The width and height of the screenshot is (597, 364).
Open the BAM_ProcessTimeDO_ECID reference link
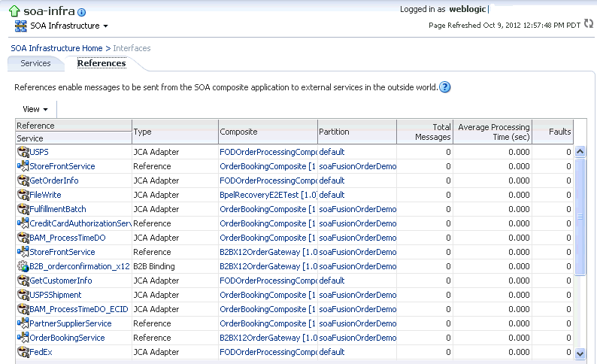click(x=79, y=309)
